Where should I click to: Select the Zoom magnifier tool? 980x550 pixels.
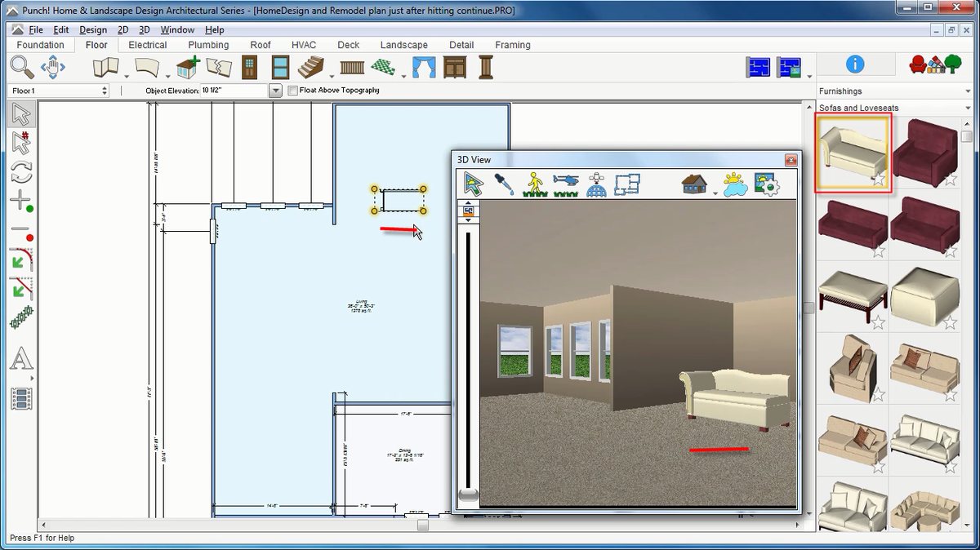[x=22, y=67]
